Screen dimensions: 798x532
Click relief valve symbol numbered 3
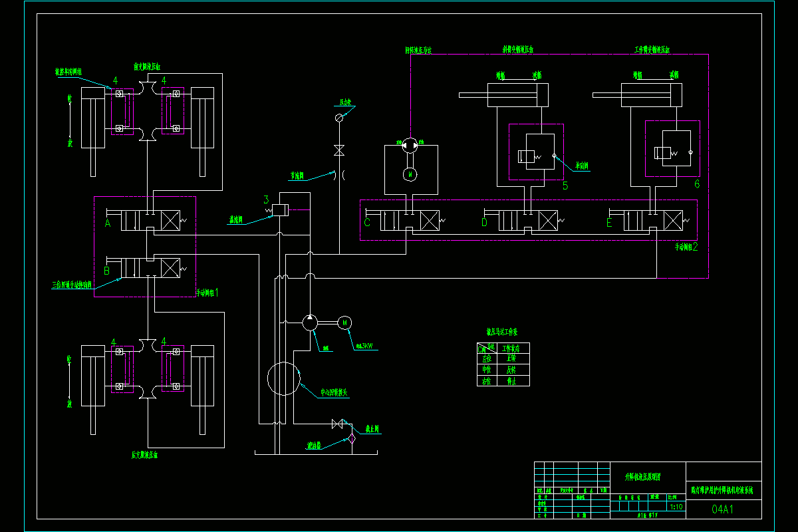(x=279, y=210)
